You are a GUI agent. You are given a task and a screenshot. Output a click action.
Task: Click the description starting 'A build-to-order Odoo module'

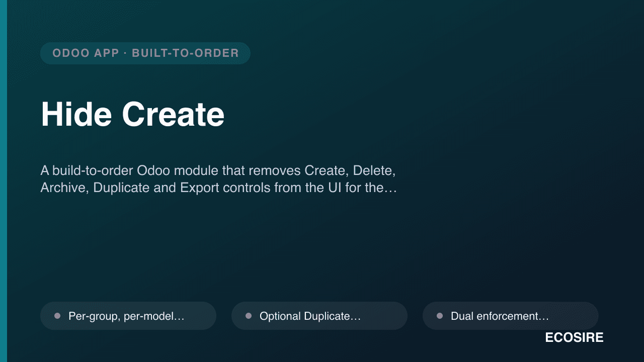tap(219, 179)
